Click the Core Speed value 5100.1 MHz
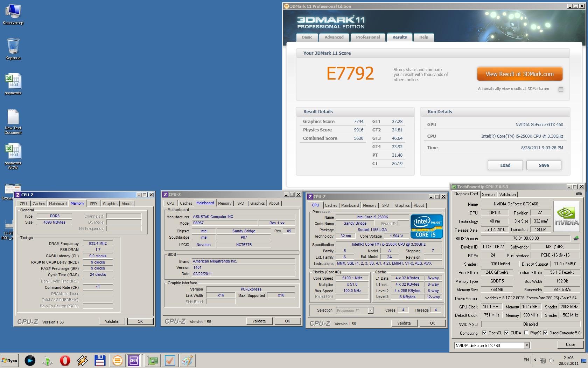The width and height of the screenshot is (588, 368). point(352,278)
